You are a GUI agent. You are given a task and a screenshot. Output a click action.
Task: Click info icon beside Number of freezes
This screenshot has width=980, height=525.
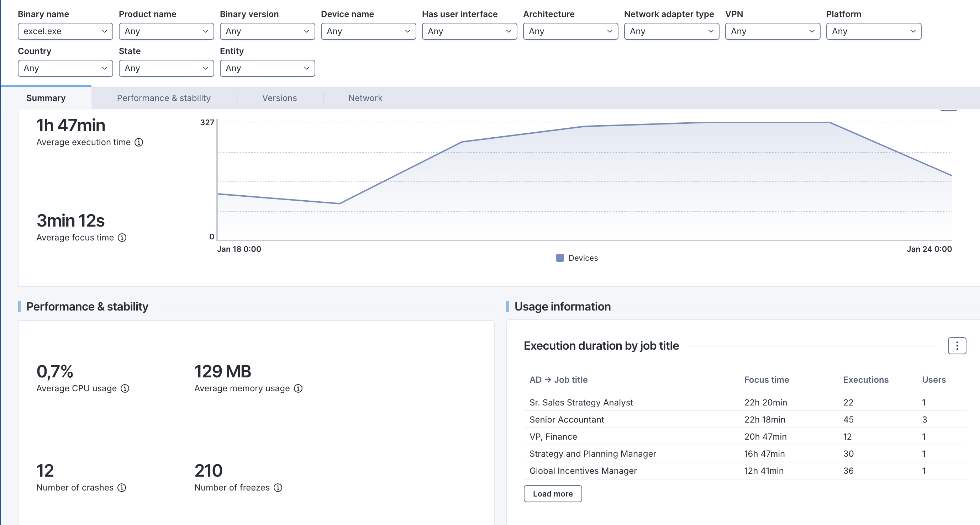point(278,488)
